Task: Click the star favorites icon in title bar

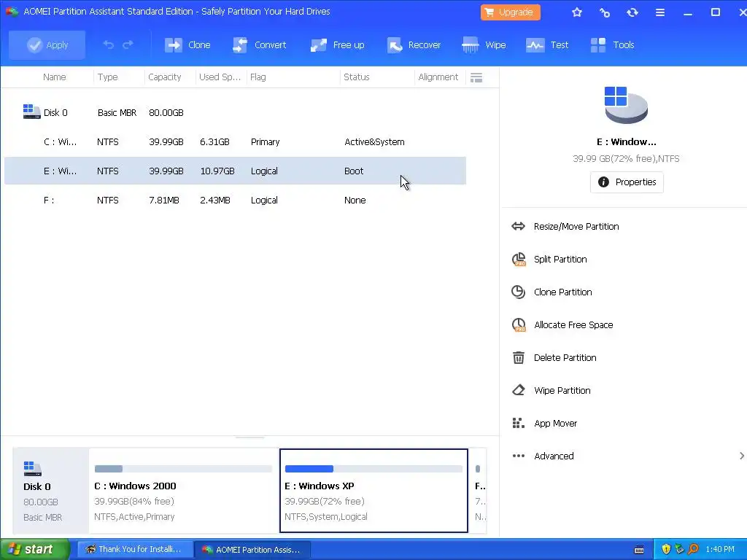Action: (577, 12)
